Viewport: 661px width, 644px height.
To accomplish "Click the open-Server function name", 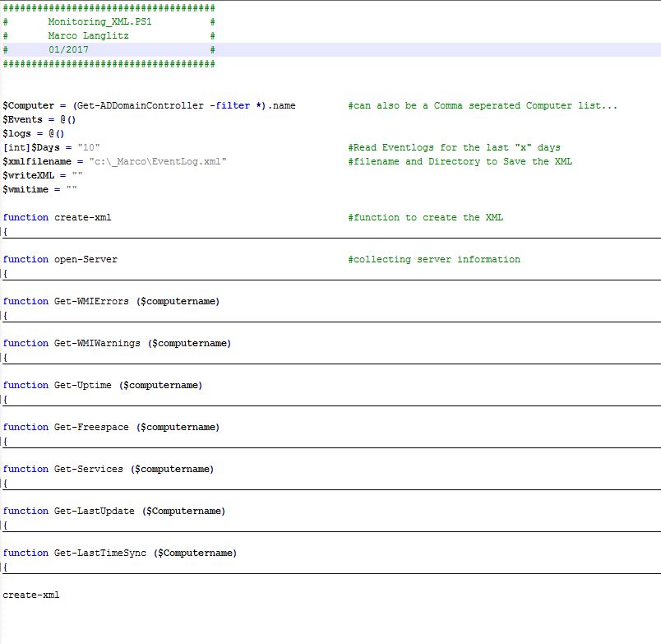I will [86, 259].
